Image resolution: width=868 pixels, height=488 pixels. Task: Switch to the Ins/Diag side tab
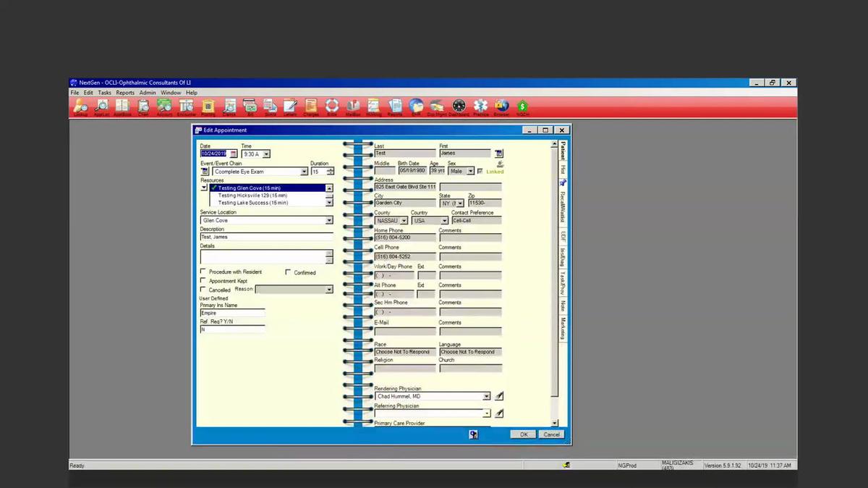pos(561,253)
